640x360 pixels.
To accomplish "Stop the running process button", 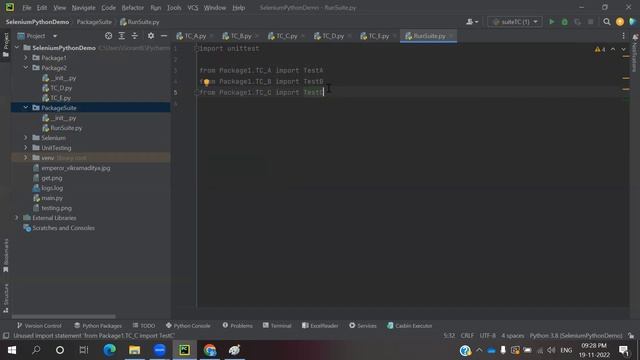I will point(591,22).
